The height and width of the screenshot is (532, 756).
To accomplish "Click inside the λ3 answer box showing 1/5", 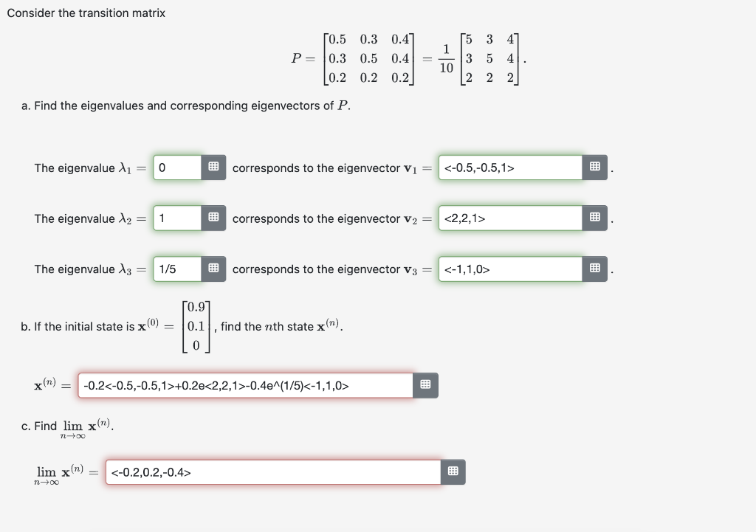I will [x=177, y=269].
